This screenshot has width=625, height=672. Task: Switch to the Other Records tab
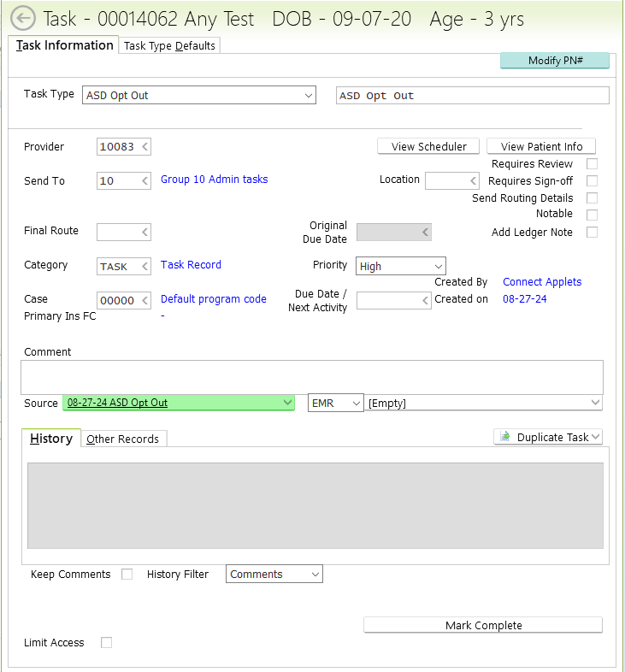click(123, 439)
